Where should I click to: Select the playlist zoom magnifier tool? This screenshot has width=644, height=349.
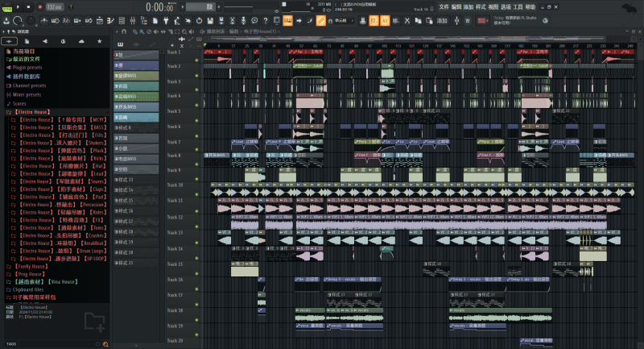pos(184,31)
